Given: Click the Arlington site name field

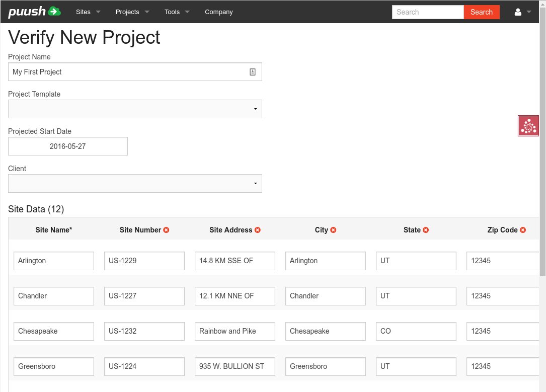Looking at the screenshot, I should pos(54,261).
